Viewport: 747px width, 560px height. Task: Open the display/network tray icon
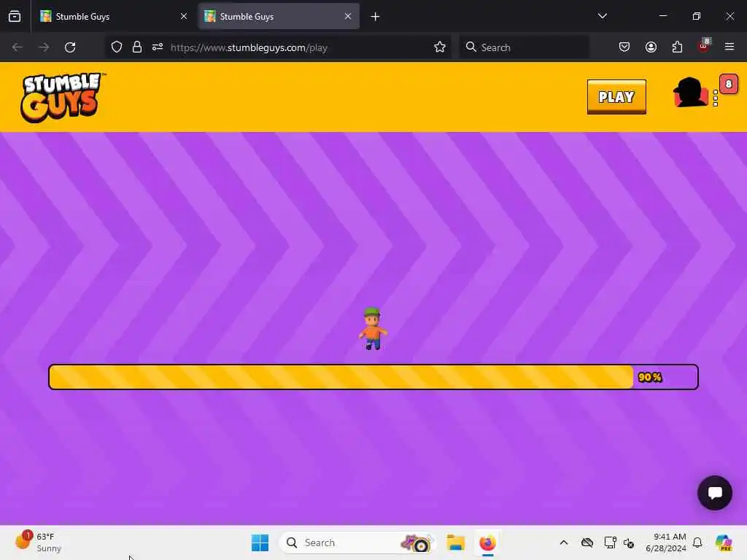pyautogui.click(x=610, y=542)
